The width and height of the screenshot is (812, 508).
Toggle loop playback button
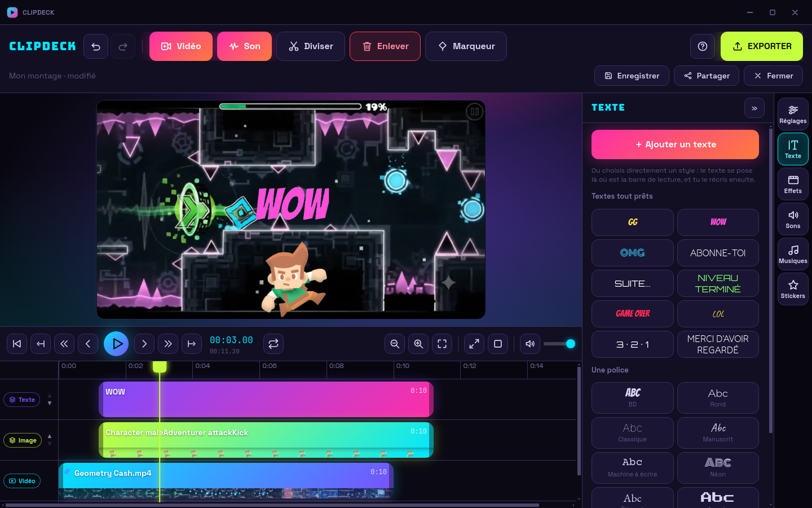273,344
